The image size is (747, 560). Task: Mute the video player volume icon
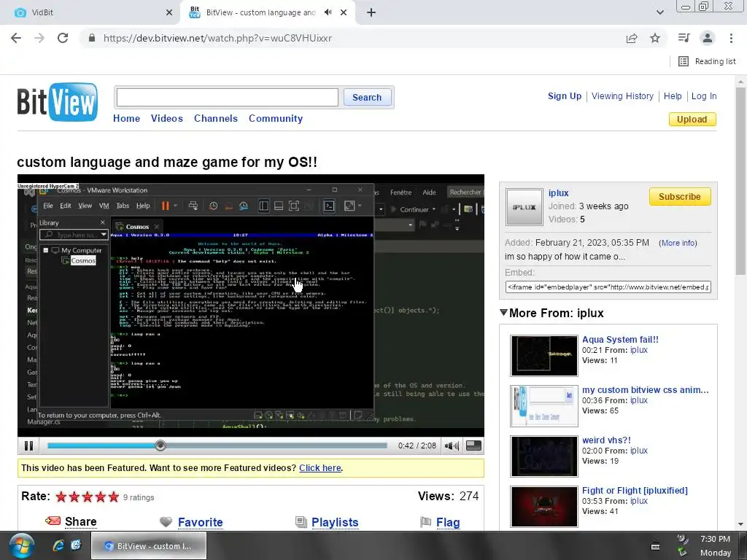pos(452,446)
